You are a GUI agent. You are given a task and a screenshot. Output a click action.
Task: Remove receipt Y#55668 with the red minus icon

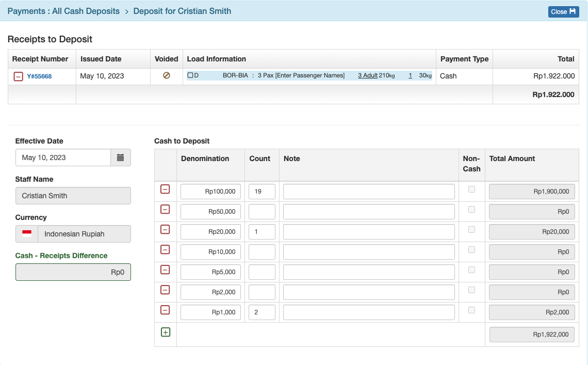17,76
